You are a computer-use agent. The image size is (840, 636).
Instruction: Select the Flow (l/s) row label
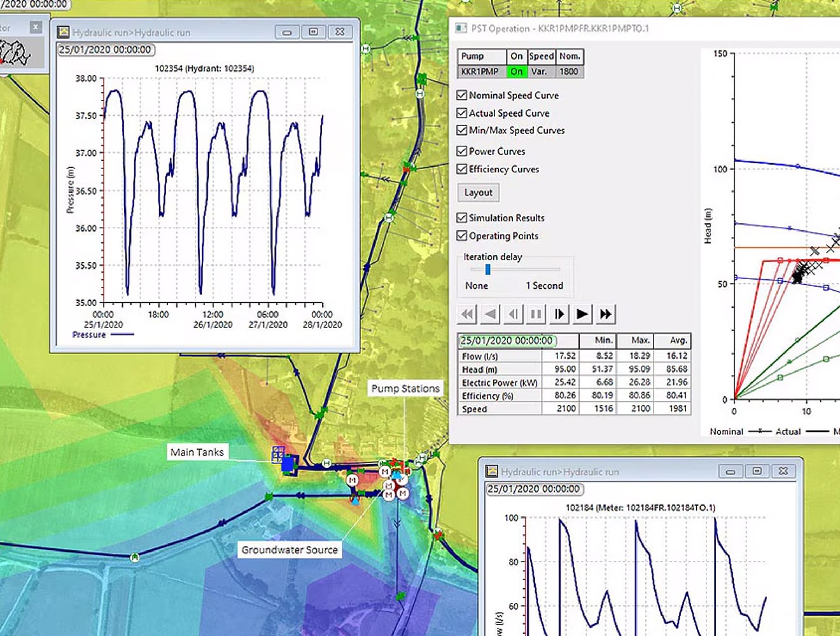500,356
